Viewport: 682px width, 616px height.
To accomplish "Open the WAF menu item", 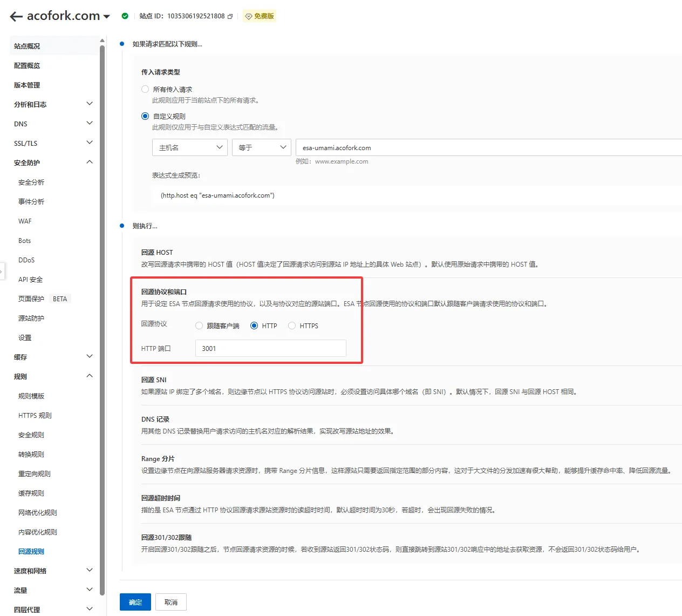I will pyautogui.click(x=25, y=221).
